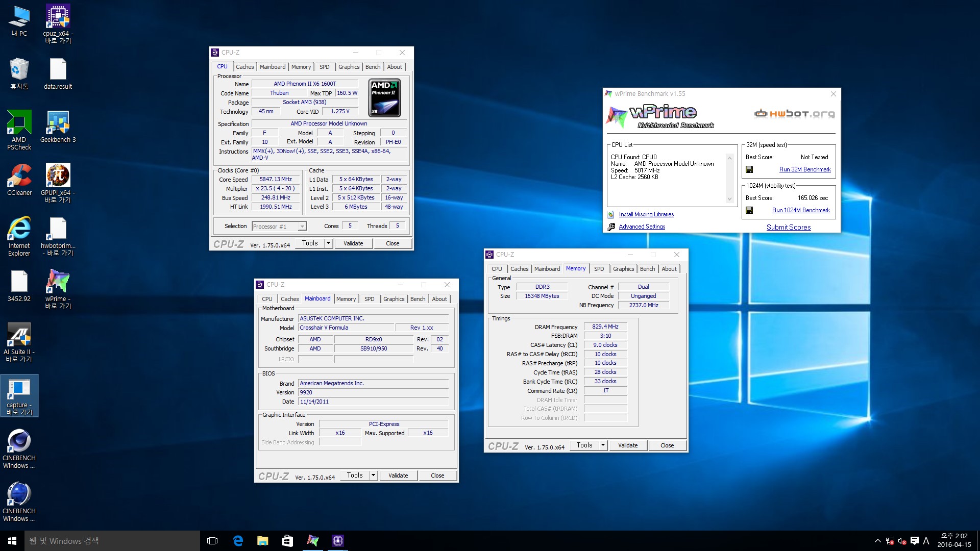Screen dimensions: 980x551
Task: Click the DRAM Frequency value 829.4 MHz
Action: [605, 327]
